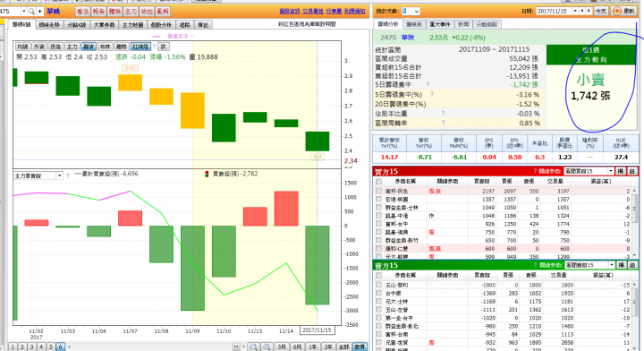Image resolution: width=644 pixels, height=351 pixels.
Task: Click the zoom-out magnifier below the chart
Action: pos(254,347)
